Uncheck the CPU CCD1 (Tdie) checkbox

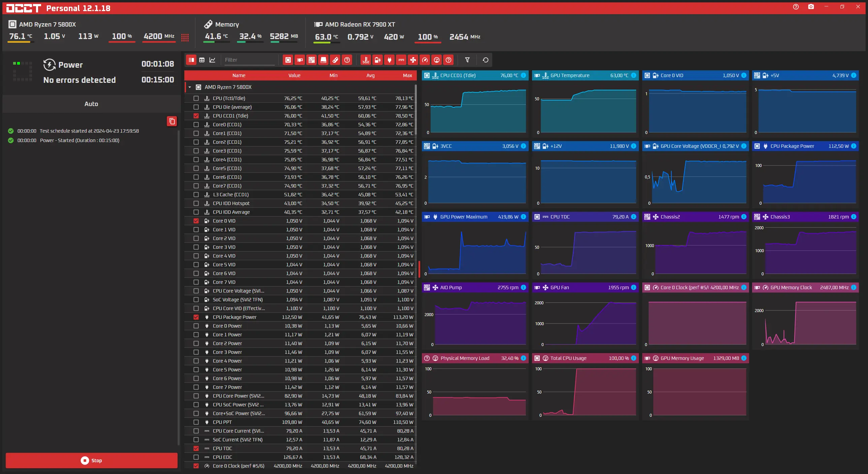click(x=196, y=116)
